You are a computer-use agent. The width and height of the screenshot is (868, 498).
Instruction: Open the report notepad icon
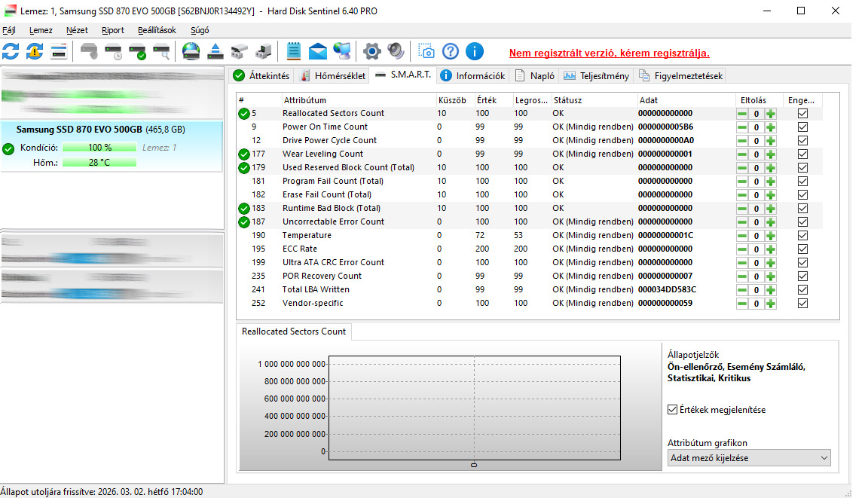293,51
